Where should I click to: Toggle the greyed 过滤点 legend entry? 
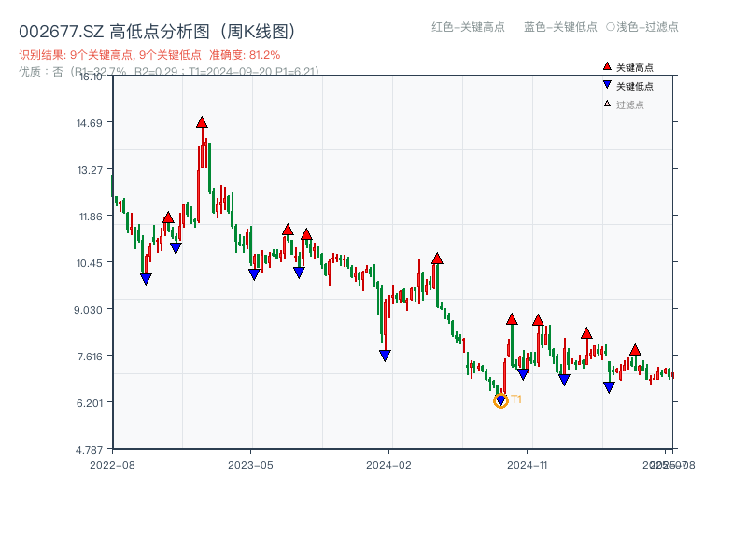(x=624, y=105)
